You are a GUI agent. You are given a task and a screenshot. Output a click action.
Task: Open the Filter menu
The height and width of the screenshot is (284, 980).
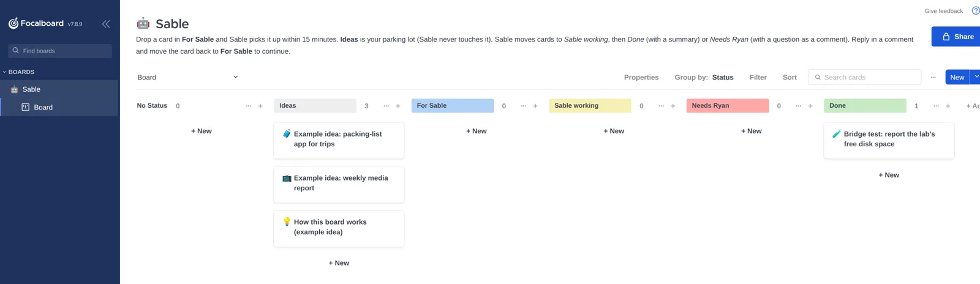click(758, 77)
